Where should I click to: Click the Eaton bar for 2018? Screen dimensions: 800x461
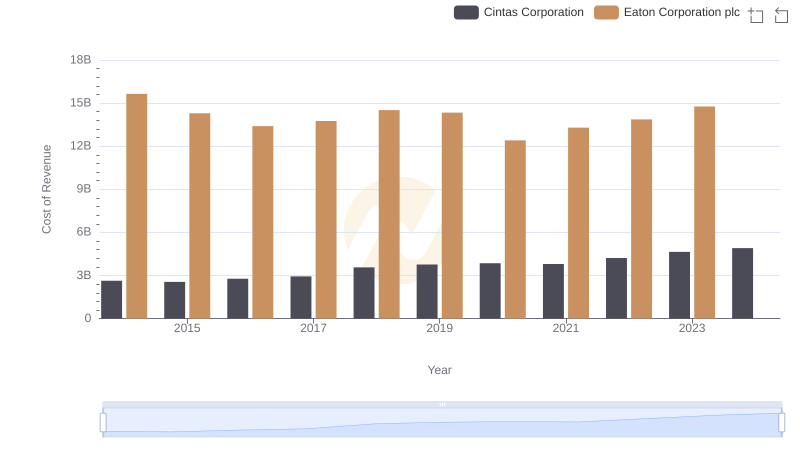[389, 214]
